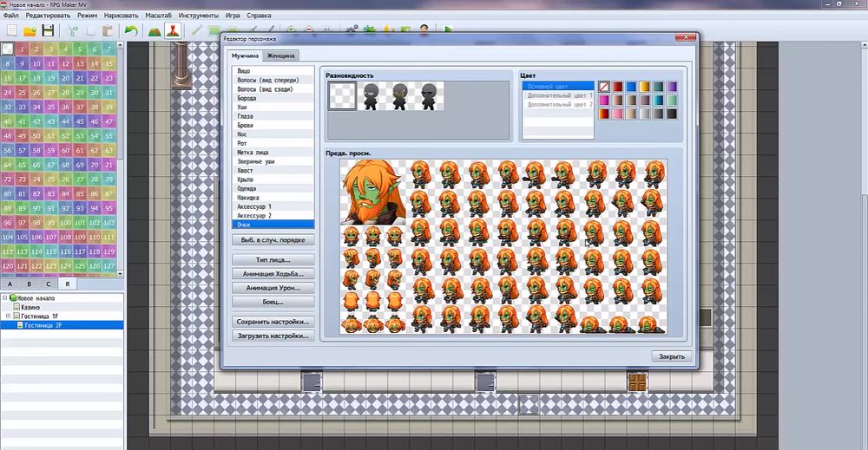Screen dimensions: 868x450
Task: Select Волосы (вид спереди) in parts list
Action: tap(273, 80)
